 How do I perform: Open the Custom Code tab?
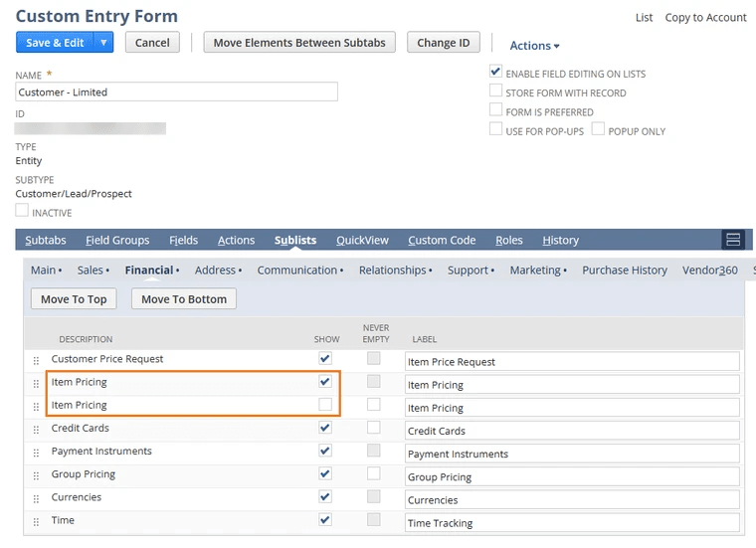[442, 240]
